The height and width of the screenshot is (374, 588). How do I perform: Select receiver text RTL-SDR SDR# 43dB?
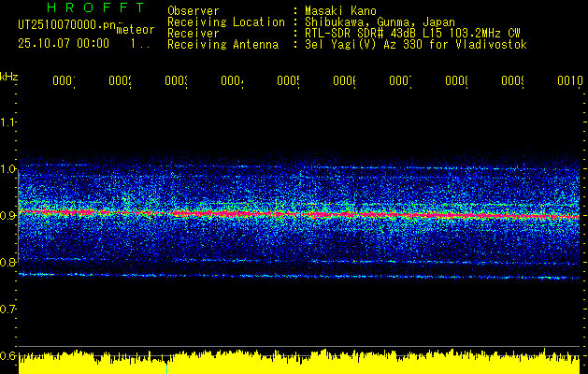pyautogui.click(x=361, y=34)
